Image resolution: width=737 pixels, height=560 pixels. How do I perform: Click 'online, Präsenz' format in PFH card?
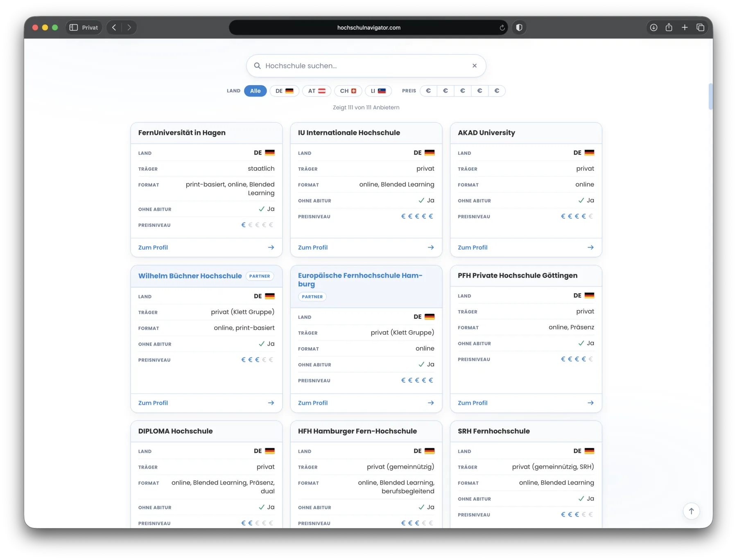(x=571, y=327)
